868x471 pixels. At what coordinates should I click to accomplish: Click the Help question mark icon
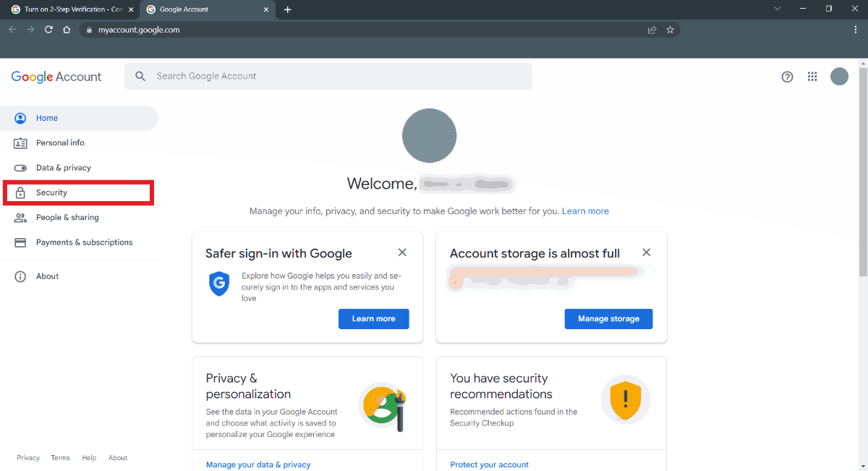pyautogui.click(x=787, y=77)
